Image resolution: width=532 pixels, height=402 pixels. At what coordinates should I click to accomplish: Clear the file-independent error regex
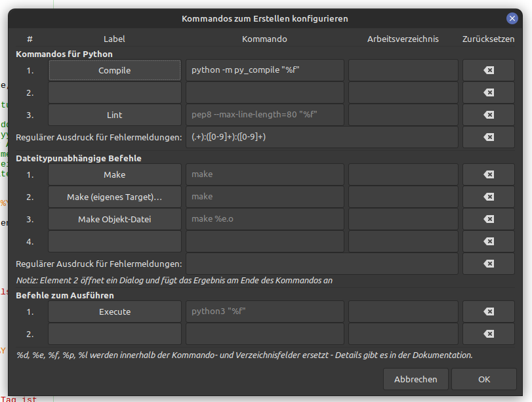488,264
